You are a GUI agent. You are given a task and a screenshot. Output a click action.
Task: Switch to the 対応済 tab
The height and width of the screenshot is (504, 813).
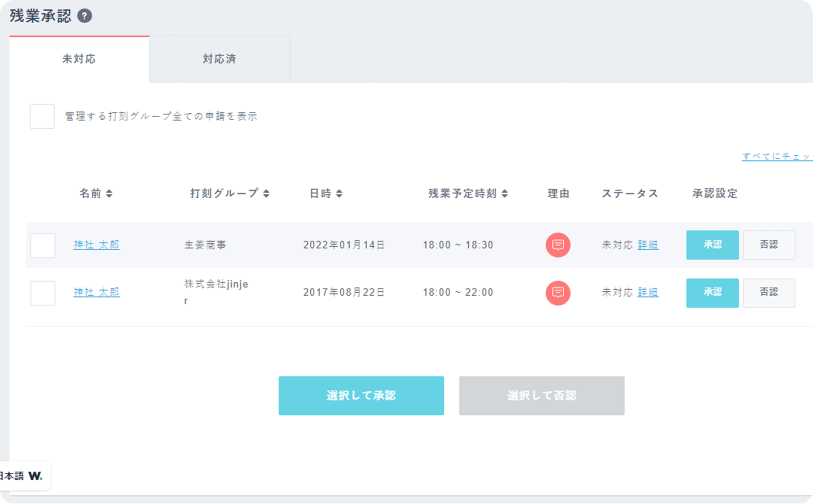(220, 59)
